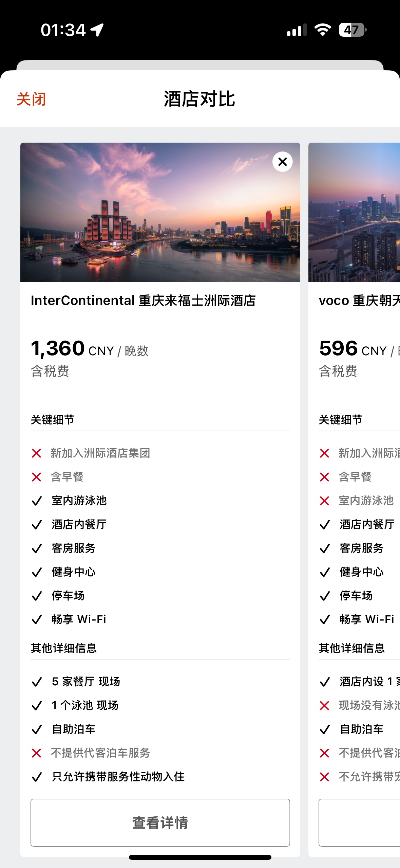Tap the location arrow beside the clock
Viewport: 400px width, 868px height.
click(97, 30)
